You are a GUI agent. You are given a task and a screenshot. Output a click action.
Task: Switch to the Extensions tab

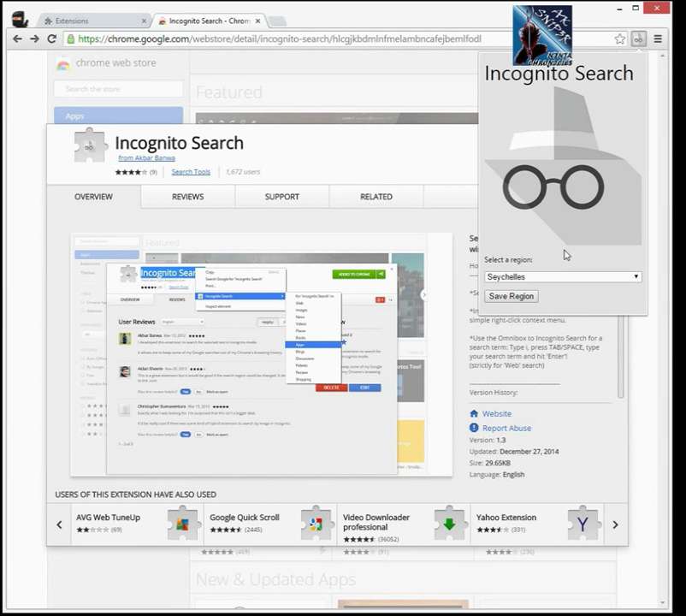click(92, 21)
